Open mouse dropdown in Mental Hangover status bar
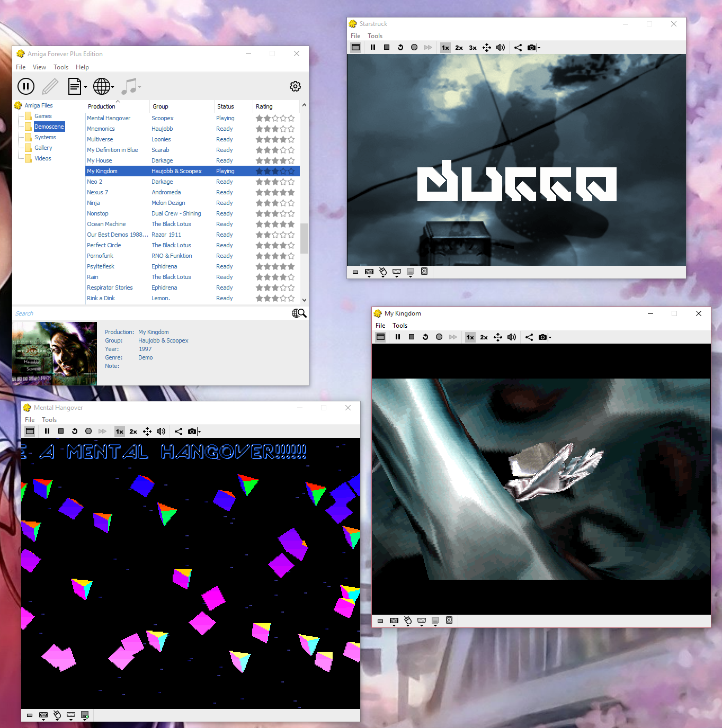The image size is (722, 728). [x=57, y=715]
